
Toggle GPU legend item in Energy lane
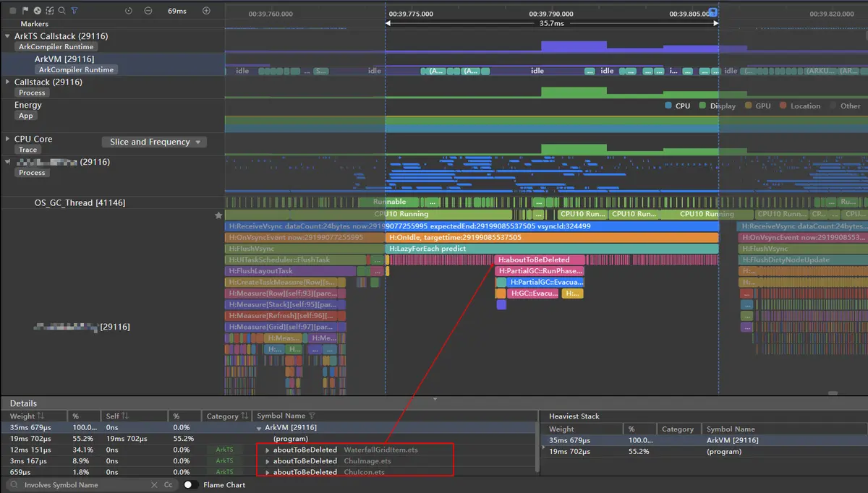point(757,106)
